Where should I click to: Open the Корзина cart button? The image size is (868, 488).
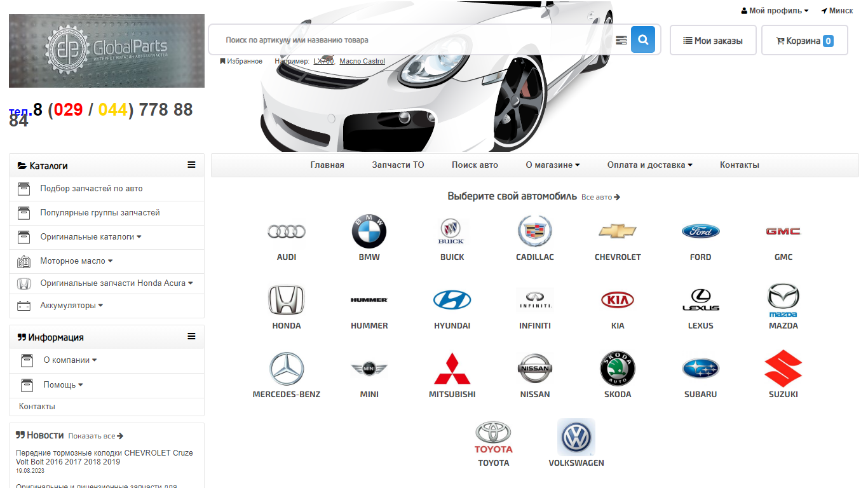pos(804,40)
